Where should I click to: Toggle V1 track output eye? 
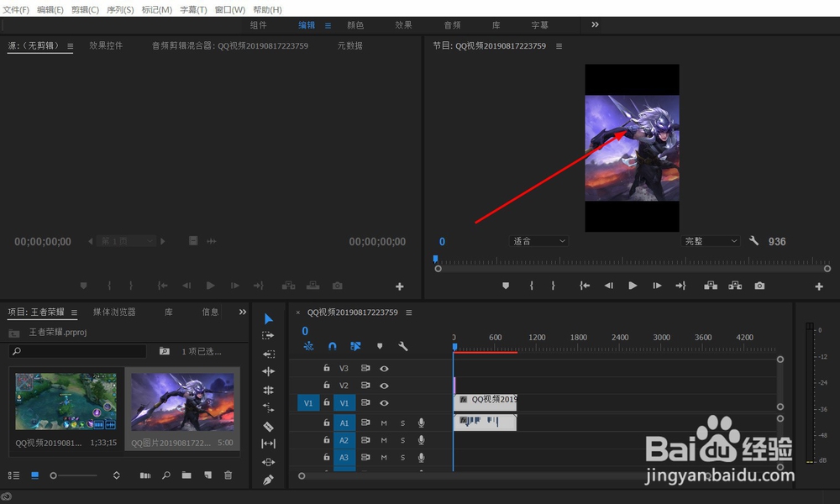[x=384, y=402]
